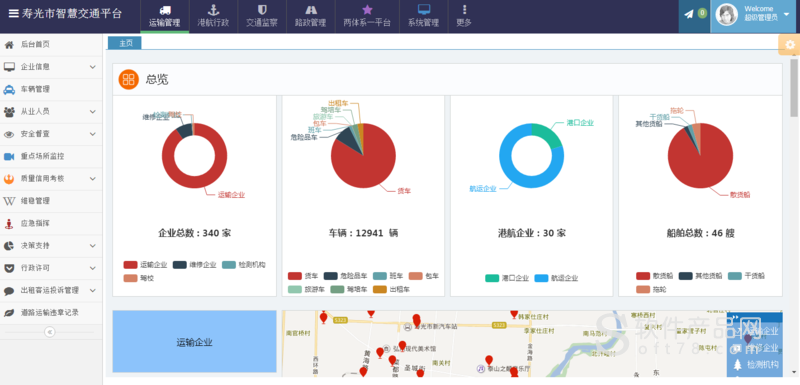Click the blue 航运企业 legend swatch
The image size is (800, 385).
(541, 278)
